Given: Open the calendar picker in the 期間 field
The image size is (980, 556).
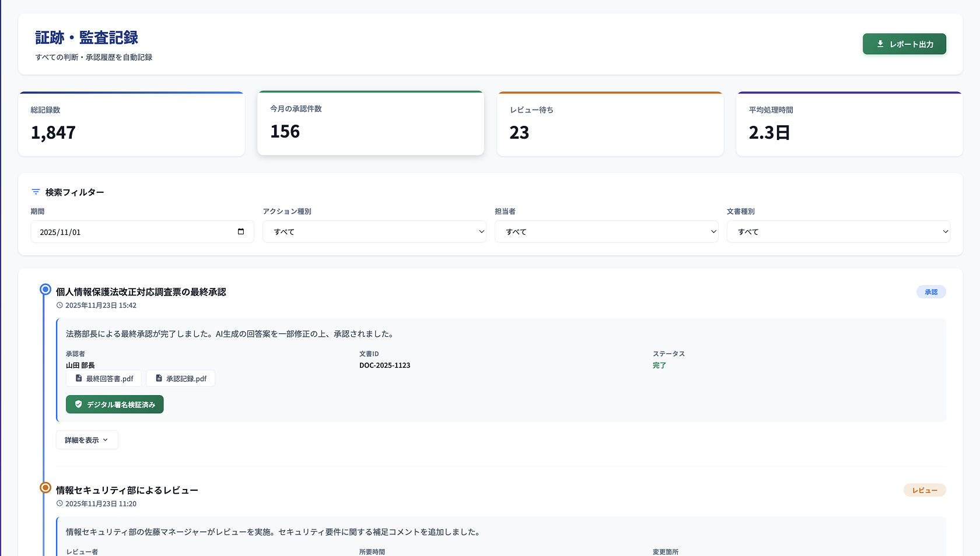Looking at the screenshot, I should coord(241,231).
